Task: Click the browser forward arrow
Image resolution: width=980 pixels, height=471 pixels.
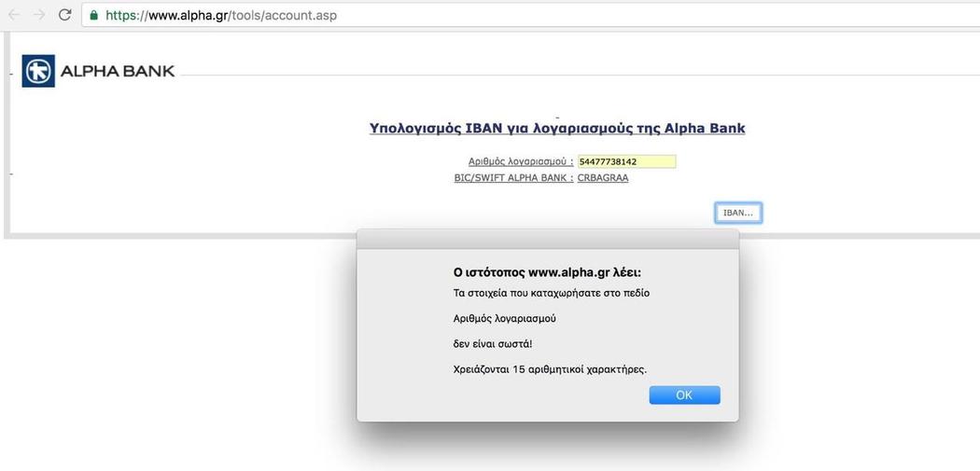Action: [x=39, y=15]
